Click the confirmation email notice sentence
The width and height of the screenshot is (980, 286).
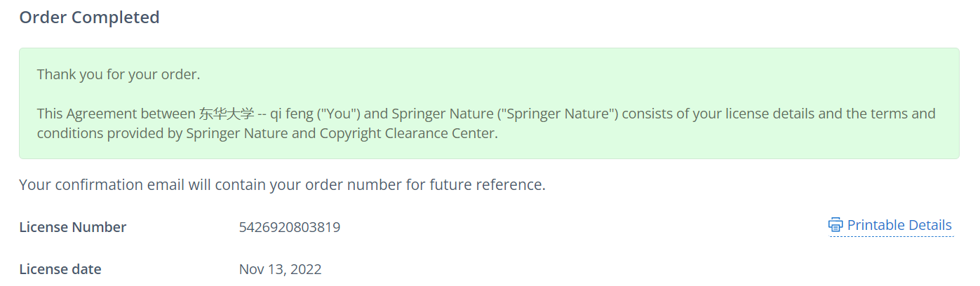point(282,185)
